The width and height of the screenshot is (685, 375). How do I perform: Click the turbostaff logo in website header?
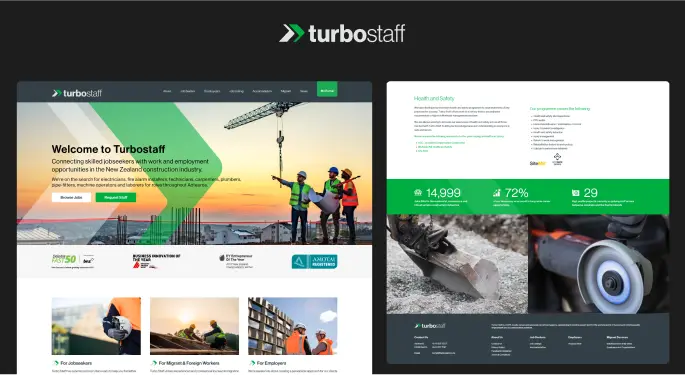click(x=77, y=93)
